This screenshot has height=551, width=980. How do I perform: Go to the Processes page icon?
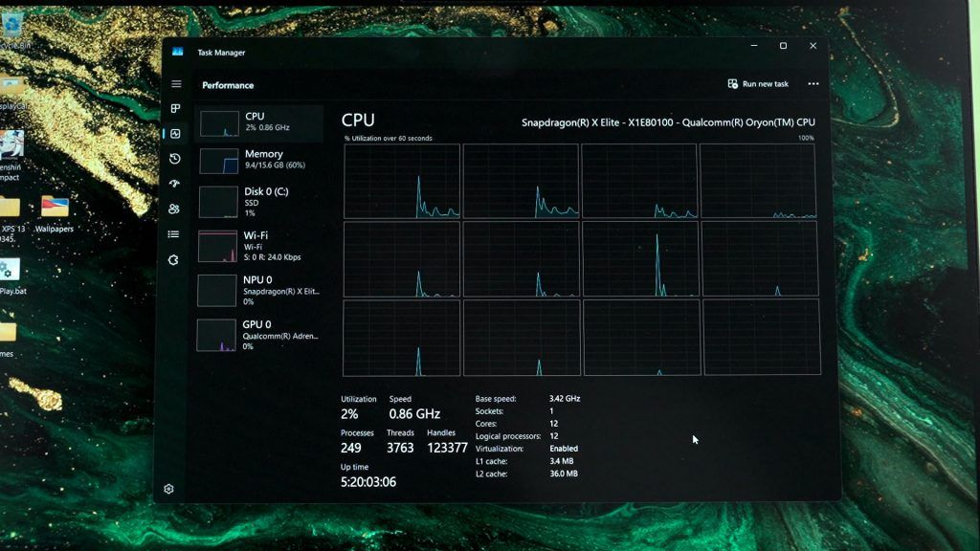pos(176,109)
